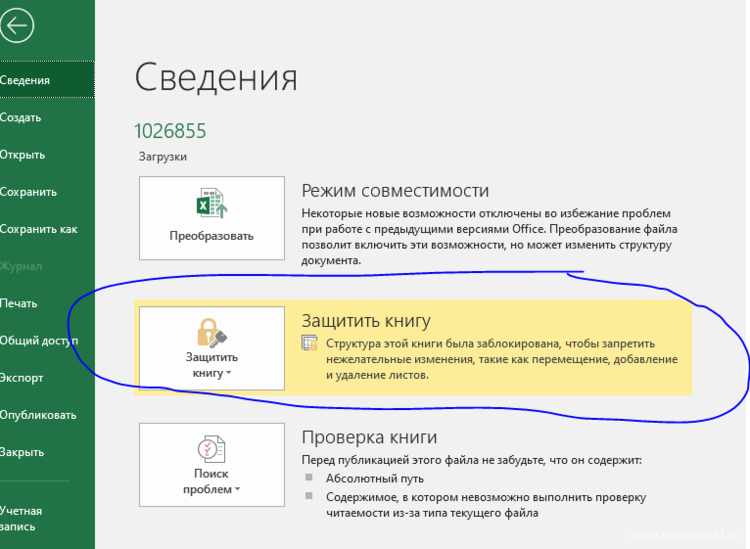Click the Преобразовать button

tap(212, 218)
